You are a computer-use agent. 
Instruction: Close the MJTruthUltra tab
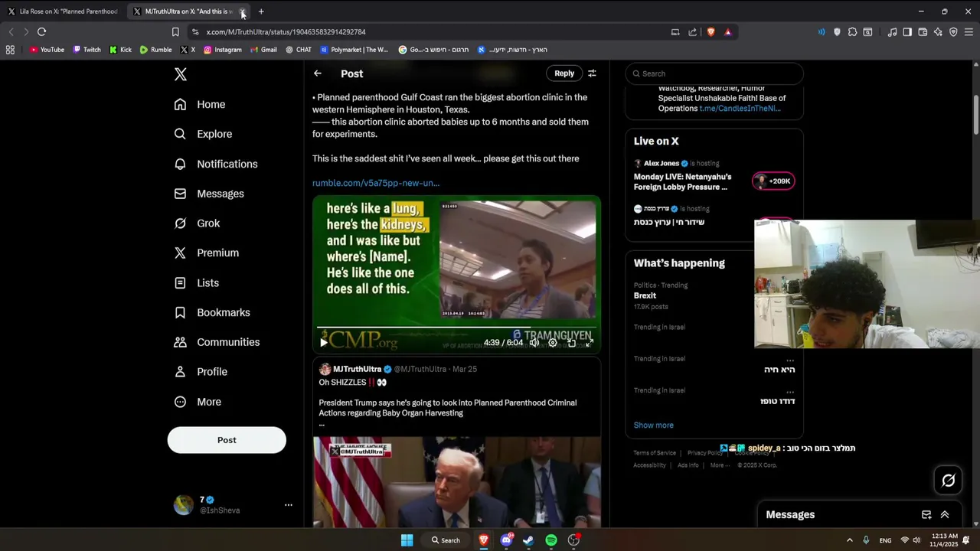[243, 11]
